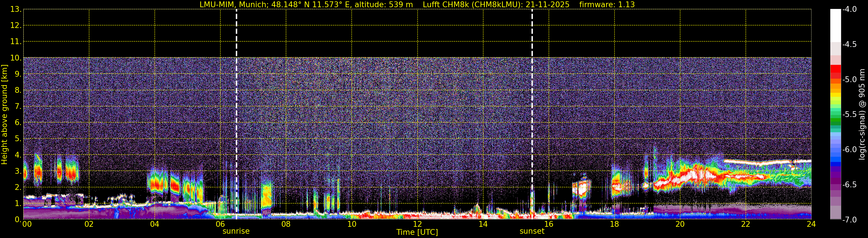Select the "-6.0" colorbar tick label
Viewport: 868px width, 238px height.
coord(850,149)
